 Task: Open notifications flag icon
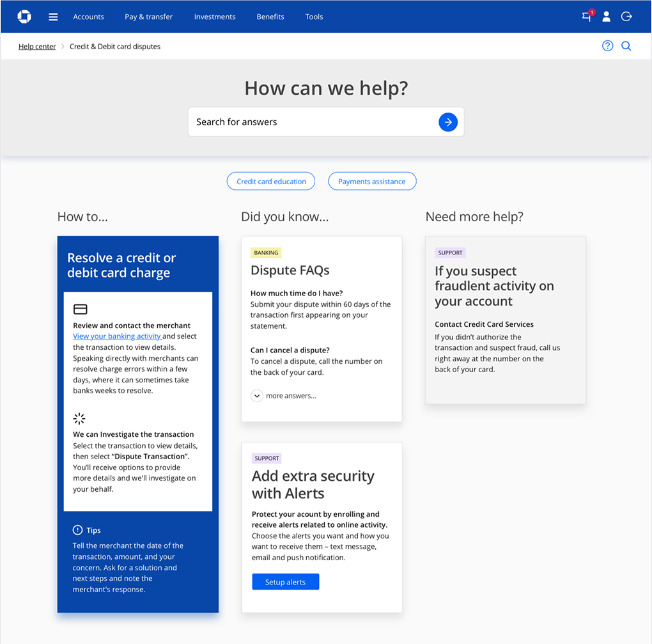(x=587, y=17)
